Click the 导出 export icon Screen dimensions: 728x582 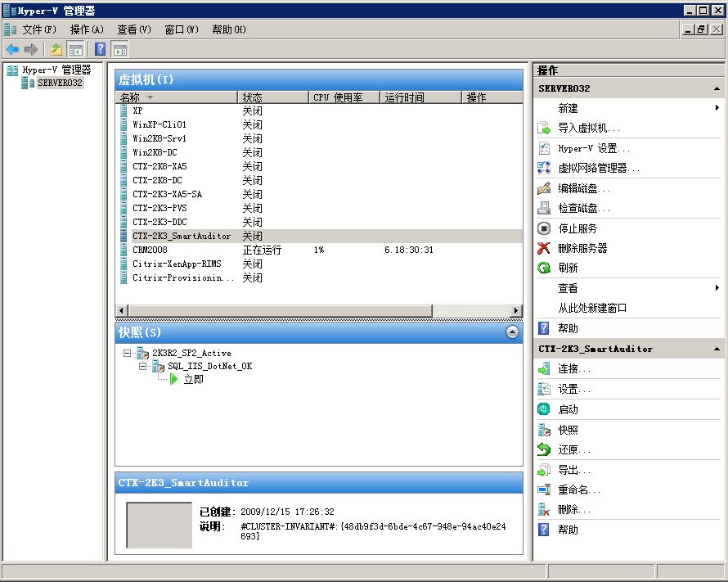pyautogui.click(x=544, y=470)
